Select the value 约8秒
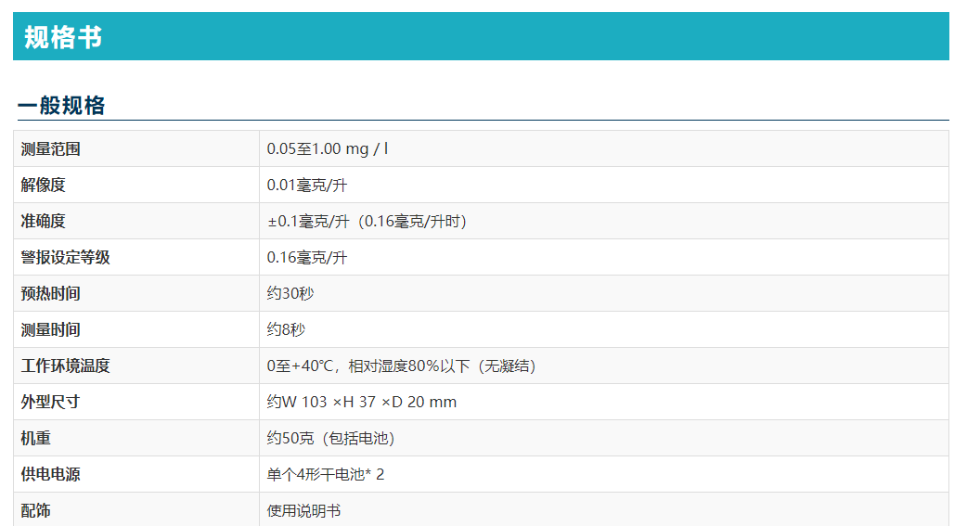The height and width of the screenshot is (526, 980). (x=286, y=330)
